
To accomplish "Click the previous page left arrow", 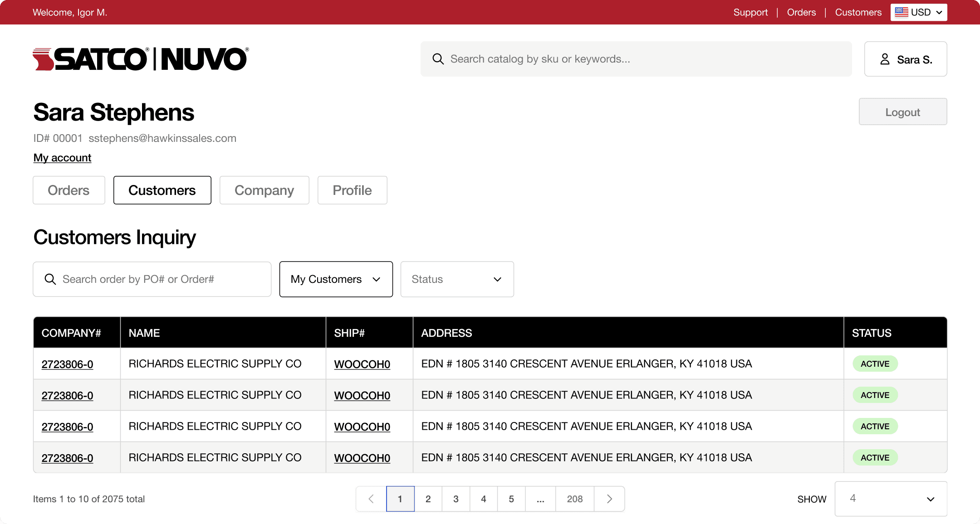I will coord(371,499).
